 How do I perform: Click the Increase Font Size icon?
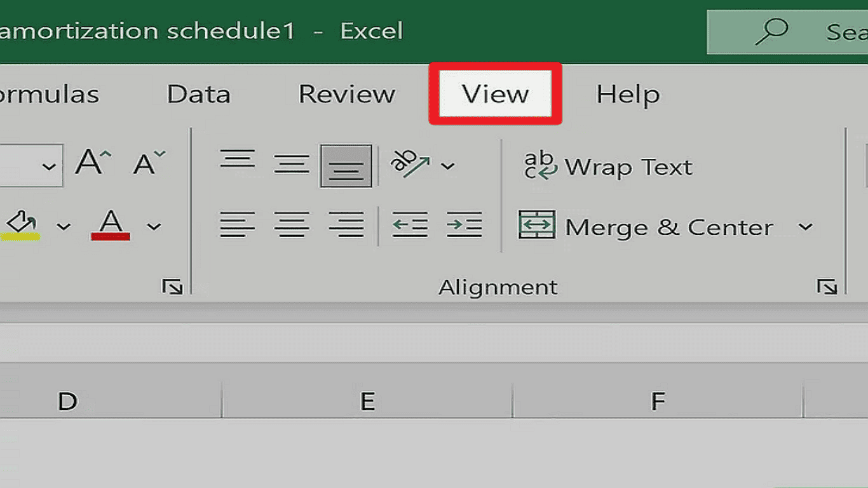pyautogui.click(x=93, y=163)
